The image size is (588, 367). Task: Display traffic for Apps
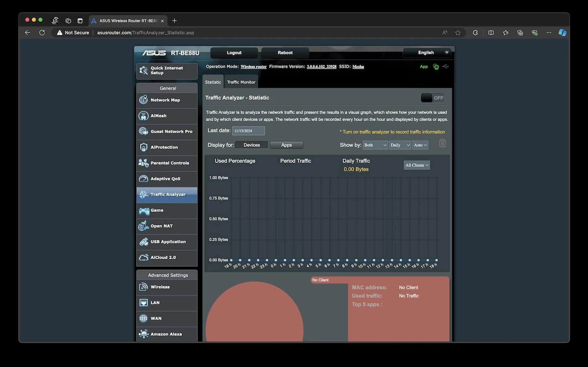click(286, 145)
